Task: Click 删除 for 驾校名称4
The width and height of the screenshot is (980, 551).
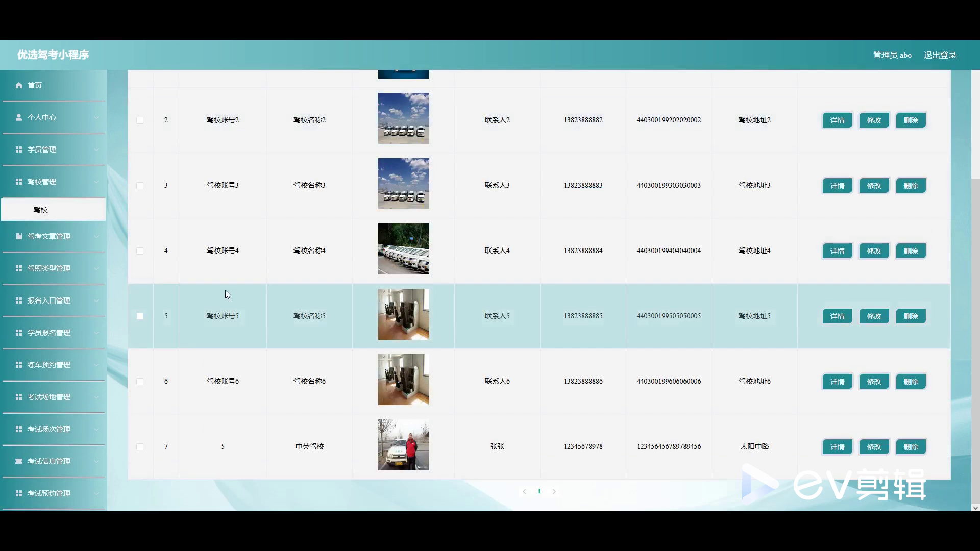Action: (911, 251)
